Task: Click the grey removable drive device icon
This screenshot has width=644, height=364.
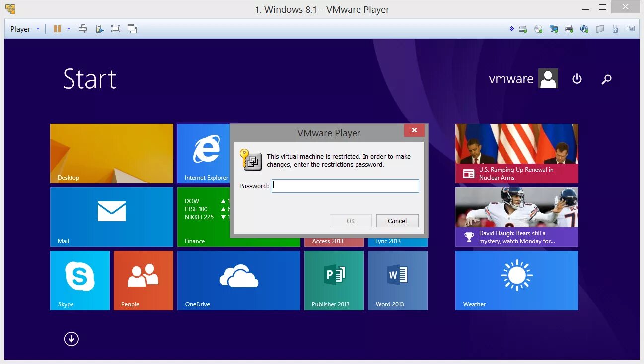Action: click(600, 29)
